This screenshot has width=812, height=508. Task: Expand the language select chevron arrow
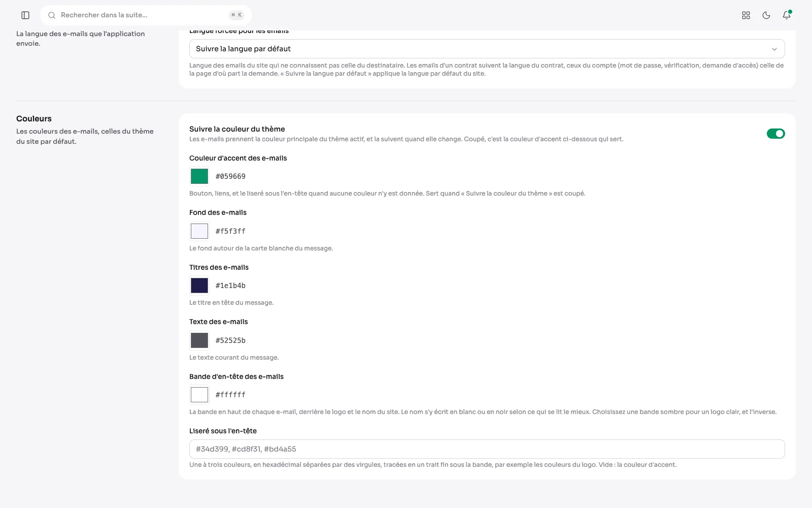(x=774, y=49)
